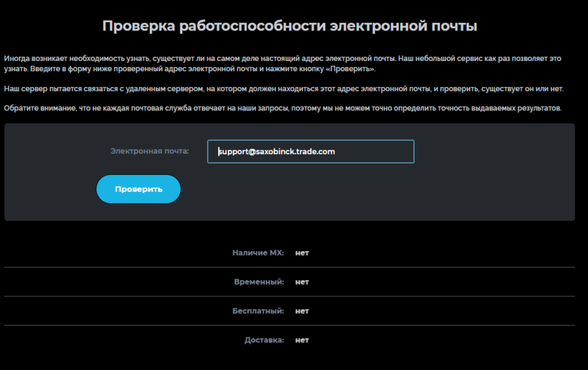Screen dimensions: 588x370
Task: Click the «нет» value beside Доставка
Action: 302,340
